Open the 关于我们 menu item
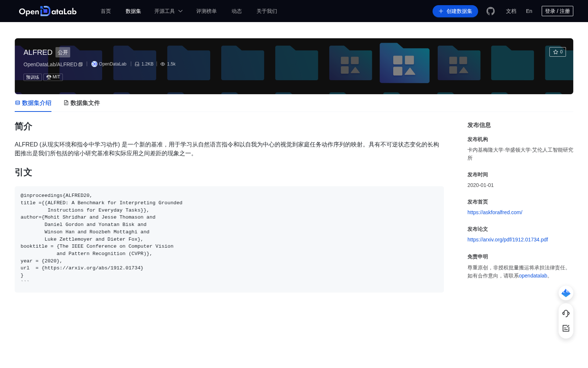 coord(267,11)
